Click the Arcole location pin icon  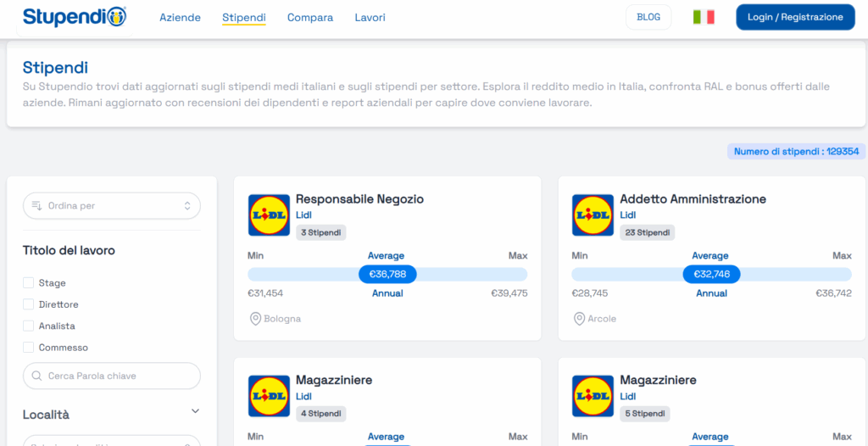pos(579,319)
